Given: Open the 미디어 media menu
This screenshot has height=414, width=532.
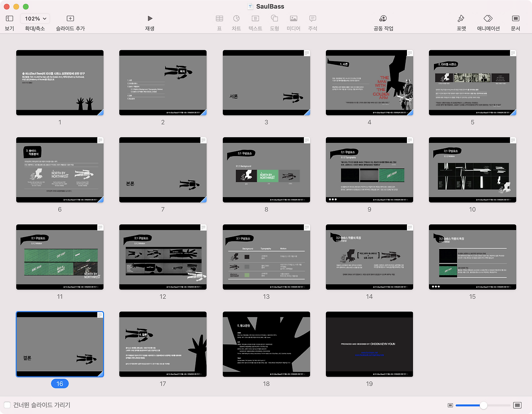Looking at the screenshot, I should click(293, 19).
